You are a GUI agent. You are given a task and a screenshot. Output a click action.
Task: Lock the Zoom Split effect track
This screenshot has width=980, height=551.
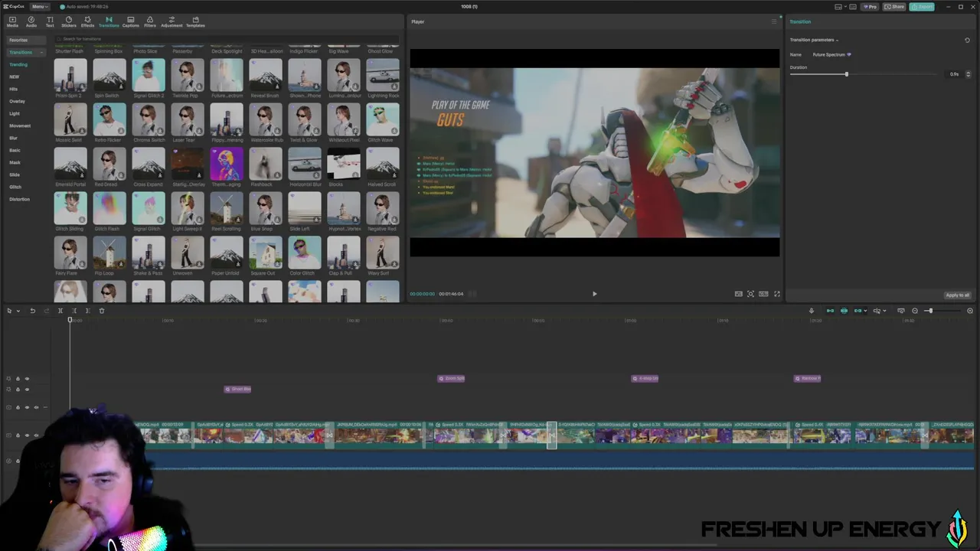tap(18, 379)
